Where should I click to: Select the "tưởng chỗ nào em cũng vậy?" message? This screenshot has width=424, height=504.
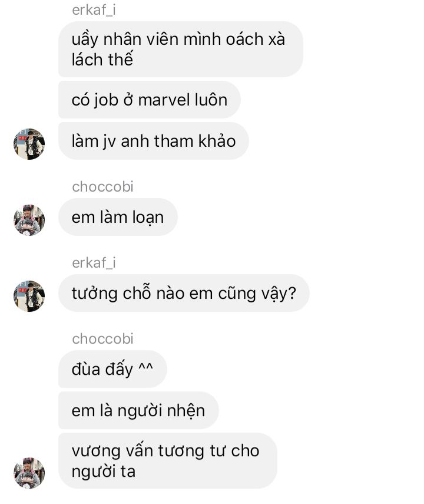tap(184, 293)
